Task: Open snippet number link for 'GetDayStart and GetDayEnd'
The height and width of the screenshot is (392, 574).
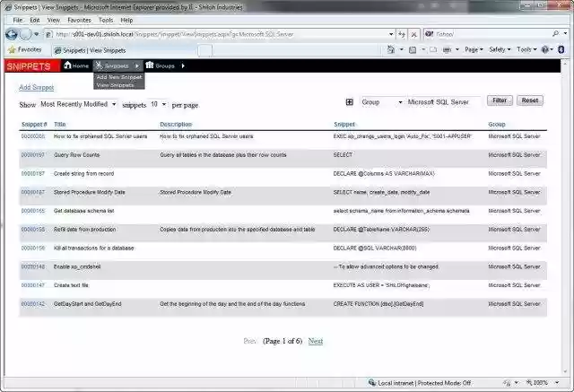Action: 33,304
